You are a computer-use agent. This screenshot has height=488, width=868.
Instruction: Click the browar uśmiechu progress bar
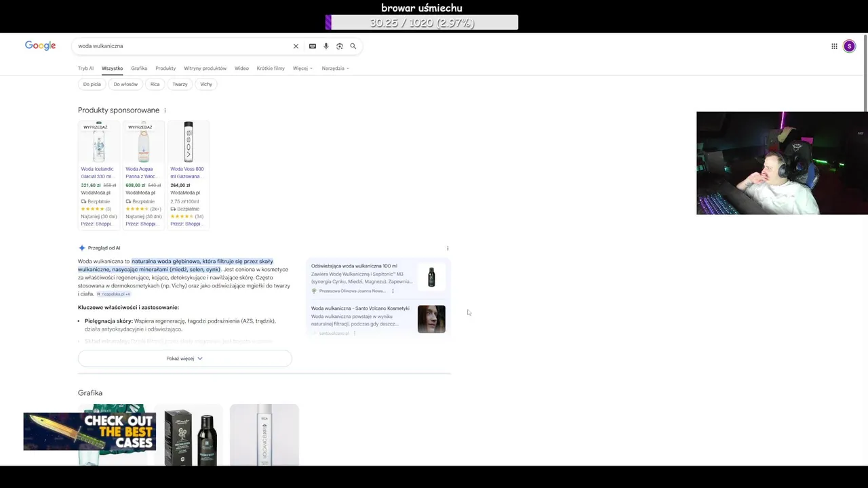click(x=422, y=22)
